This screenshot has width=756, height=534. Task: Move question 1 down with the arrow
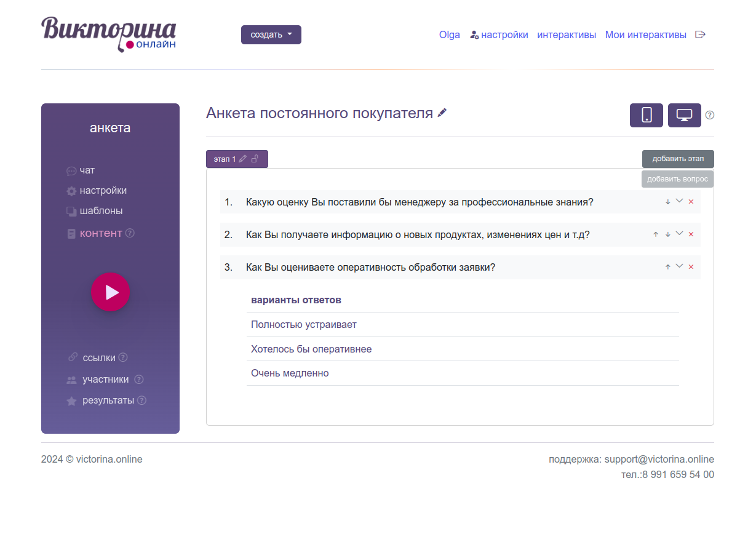pos(668,202)
